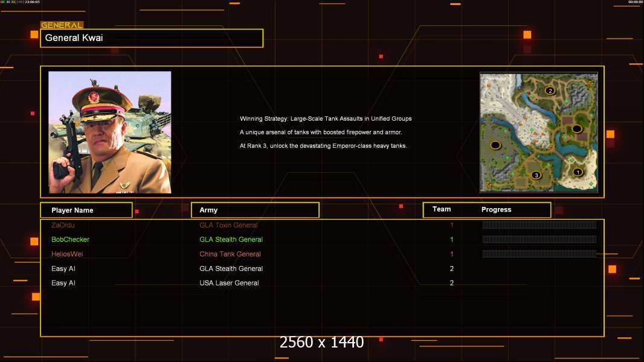Screen dimensions: 644x362
Task: Select player HeliosWei in the list
Action: [67, 254]
